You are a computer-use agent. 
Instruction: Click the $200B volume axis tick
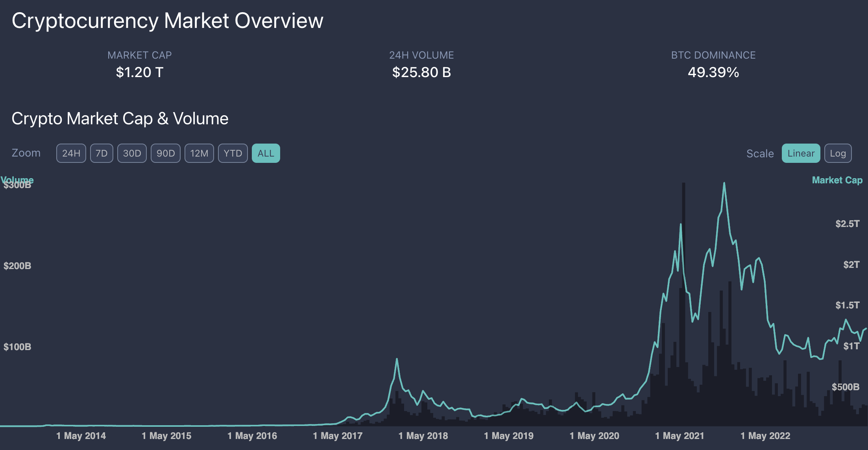click(x=17, y=266)
